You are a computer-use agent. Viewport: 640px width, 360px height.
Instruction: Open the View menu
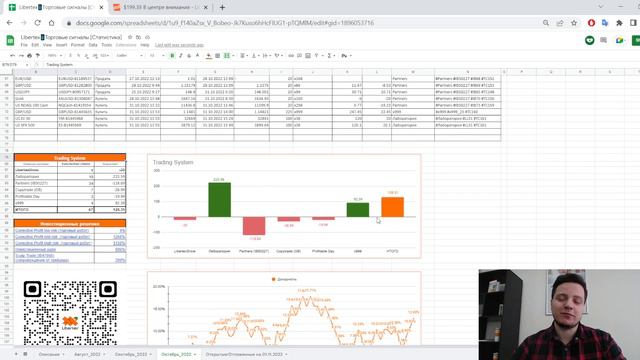pos(47,45)
